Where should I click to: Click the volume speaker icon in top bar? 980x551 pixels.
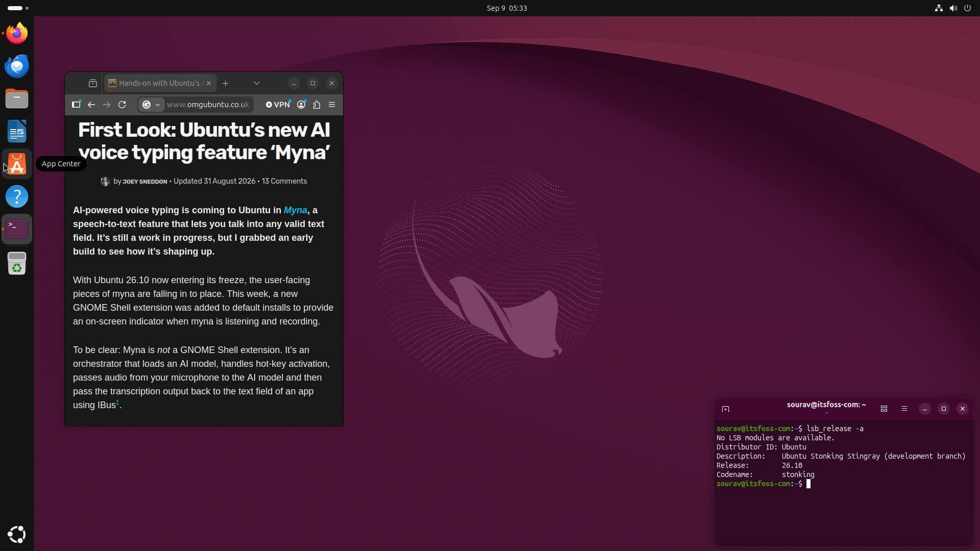[953, 8]
